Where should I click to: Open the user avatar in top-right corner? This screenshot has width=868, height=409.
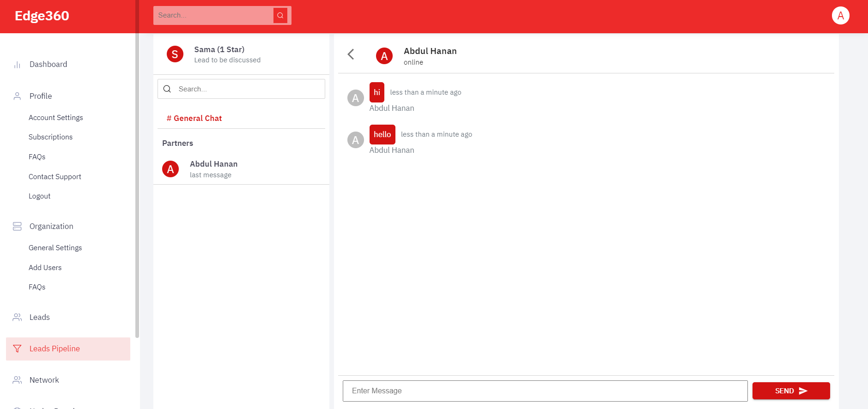[840, 16]
